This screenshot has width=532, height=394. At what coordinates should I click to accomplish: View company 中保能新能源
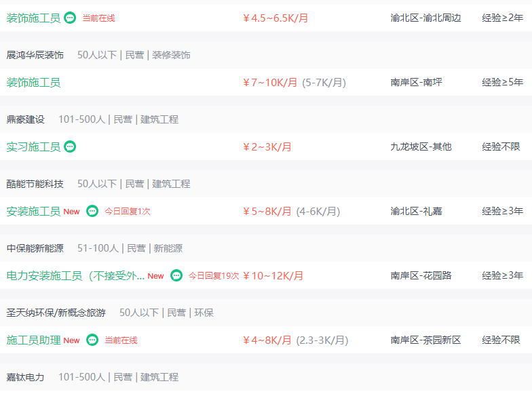[35, 248]
